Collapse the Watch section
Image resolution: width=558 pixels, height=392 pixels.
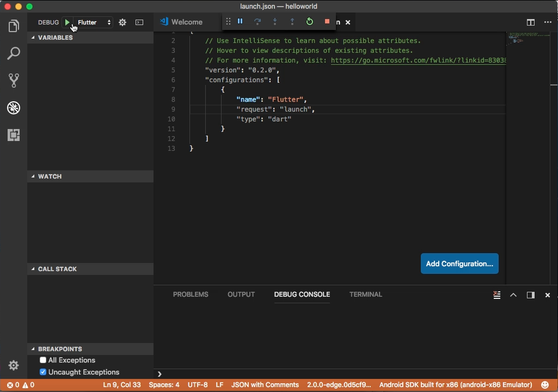[90, 176]
